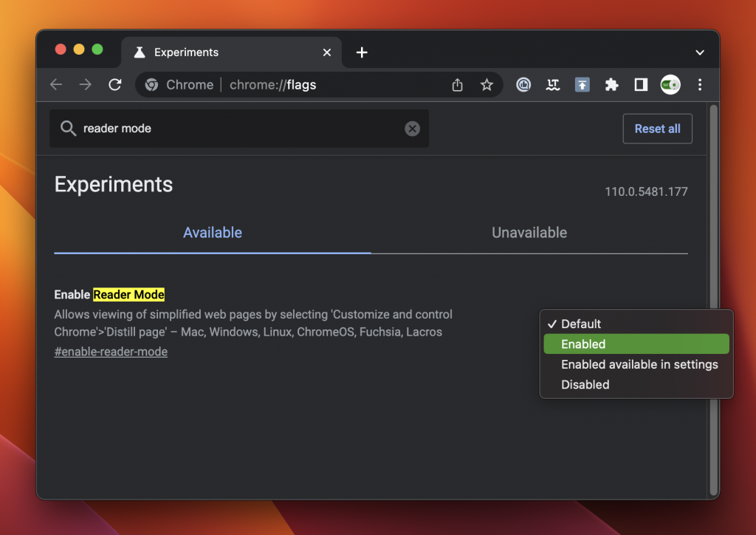Open the Extensions puzzle piece menu
This screenshot has height=535, width=756.
[611, 85]
